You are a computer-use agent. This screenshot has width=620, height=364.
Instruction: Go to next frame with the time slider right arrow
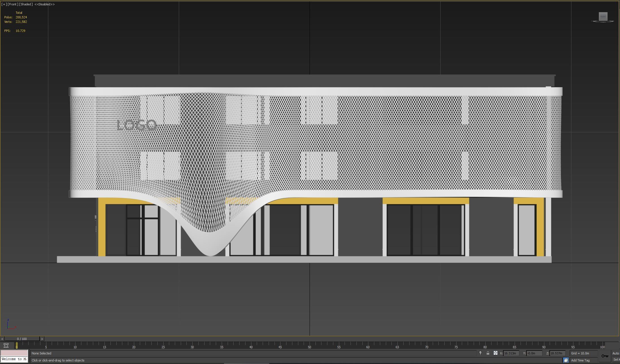pos(42,339)
